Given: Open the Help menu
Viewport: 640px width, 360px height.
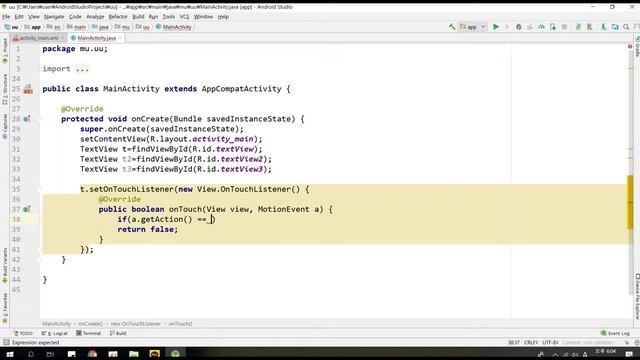Looking at the screenshot, I should point(223,17).
